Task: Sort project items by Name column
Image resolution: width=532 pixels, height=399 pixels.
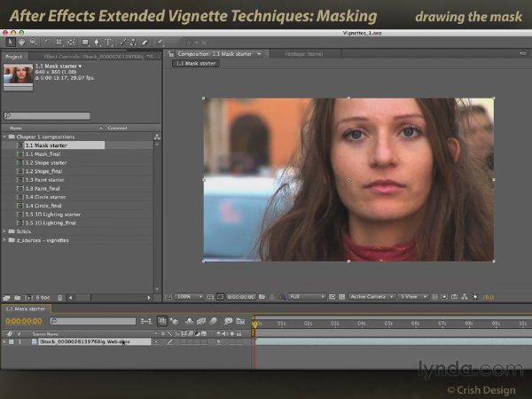Action: [16, 128]
